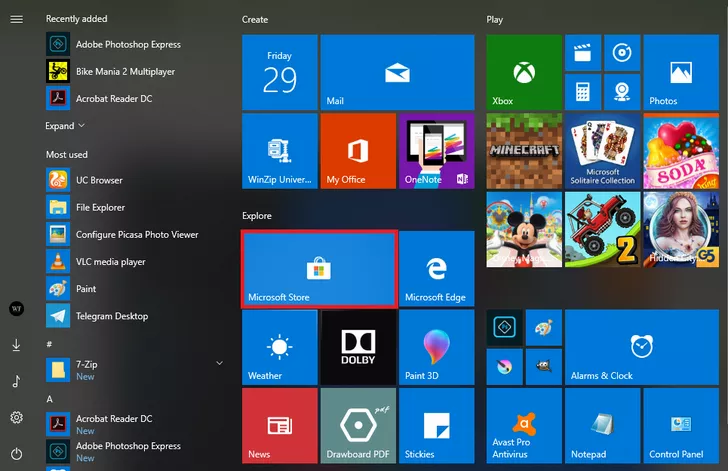Open the Mail tile
Screen dimensions: 728x471
coord(397,72)
